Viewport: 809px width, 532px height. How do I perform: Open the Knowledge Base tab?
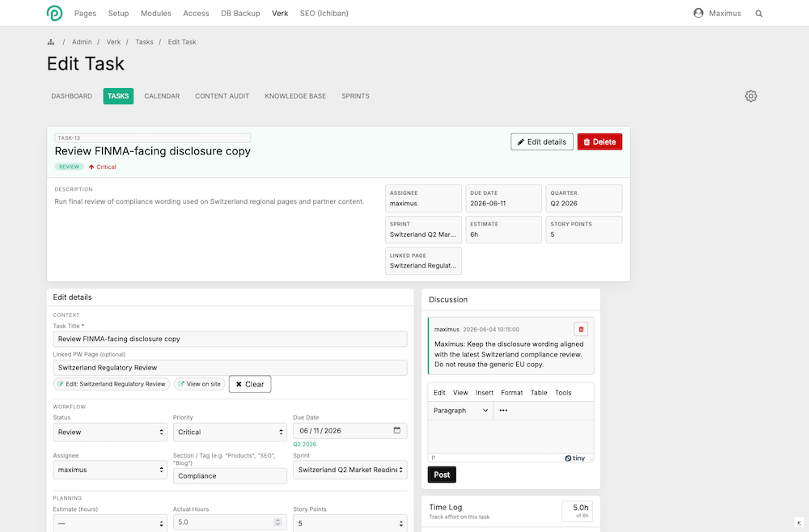[295, 96]
